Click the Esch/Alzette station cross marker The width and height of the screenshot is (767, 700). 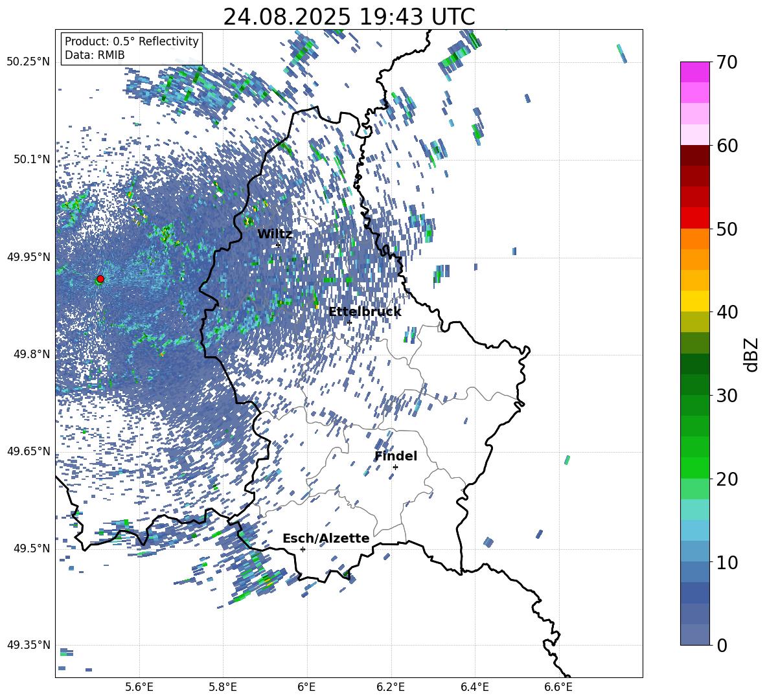[303, 549]
